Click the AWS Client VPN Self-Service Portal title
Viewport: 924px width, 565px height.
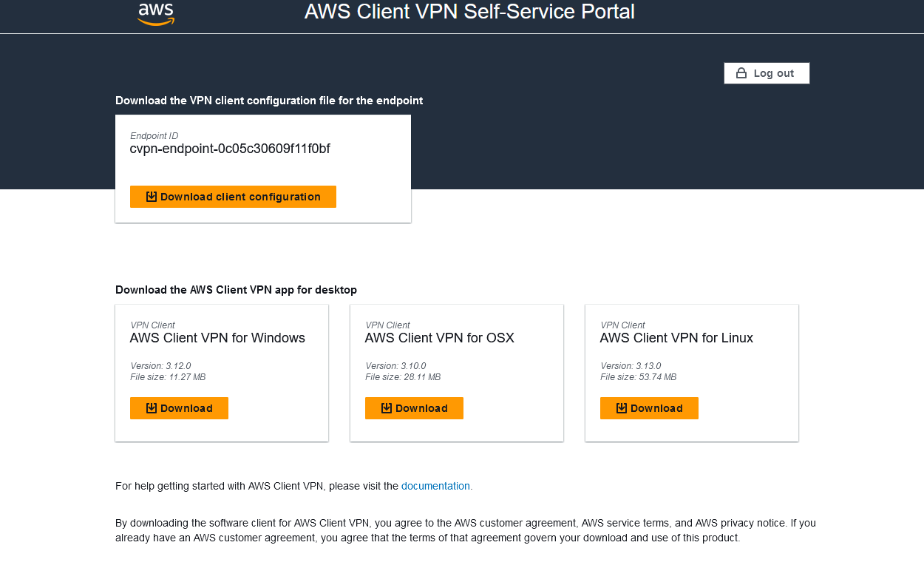pyautogui.click(x=469, y=12)
